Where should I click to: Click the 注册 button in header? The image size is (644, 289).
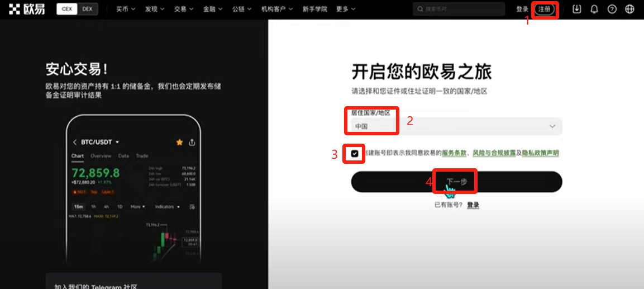(x=545, y=9)
